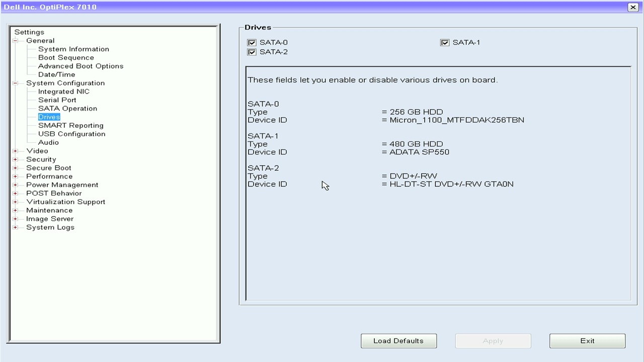The width and height of the screenshot is (644, 362).
Task: Select the General category label
Action: pyautogui.click(x=40, y=41)
